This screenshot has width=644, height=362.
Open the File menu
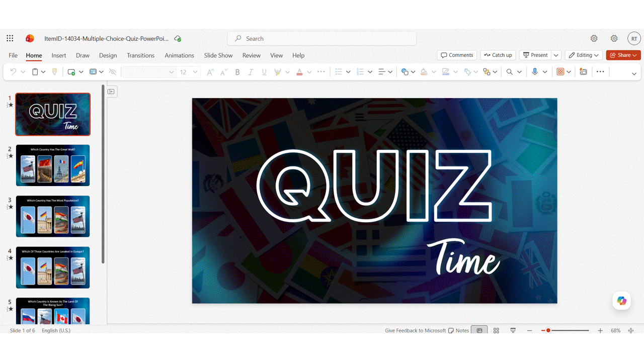13,55
